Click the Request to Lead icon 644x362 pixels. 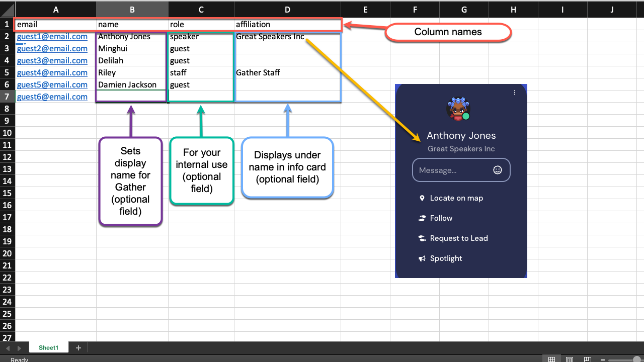[422, 238]
